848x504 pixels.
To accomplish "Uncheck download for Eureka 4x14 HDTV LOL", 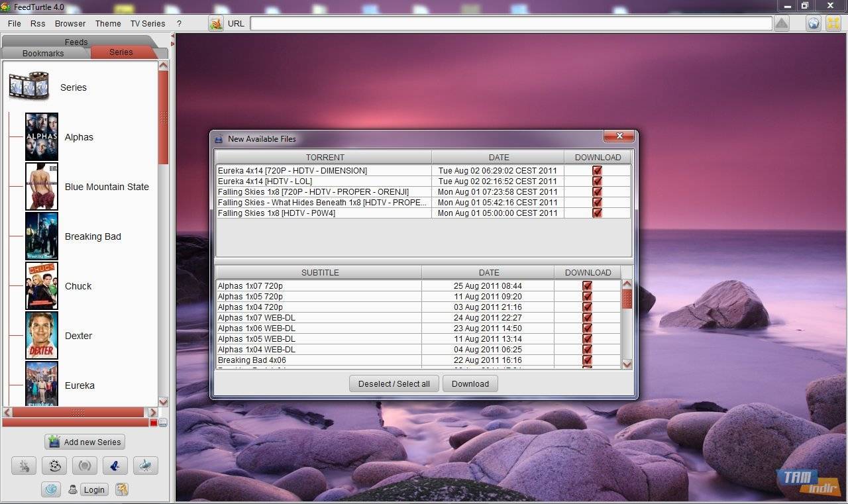I will pos(597,181).
